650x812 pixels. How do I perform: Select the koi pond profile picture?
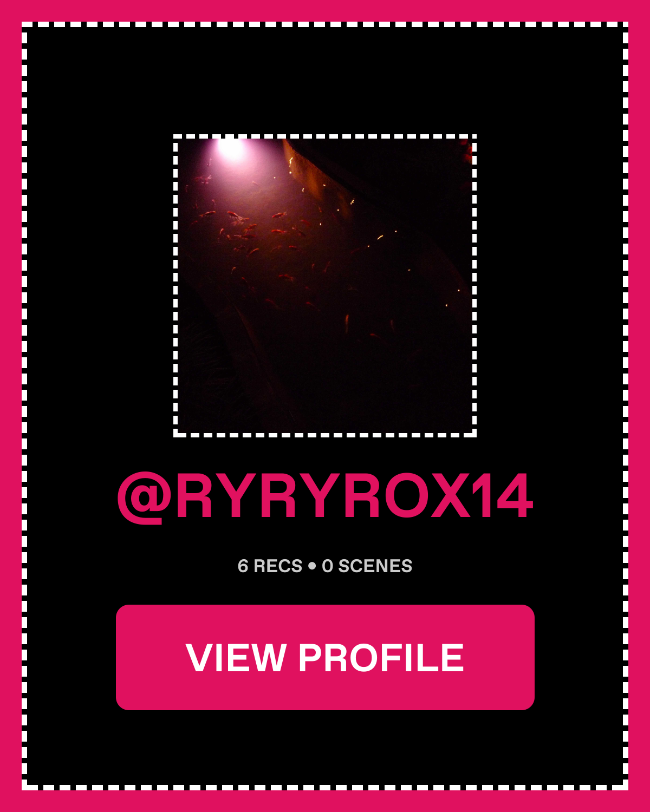coord(325,286)
